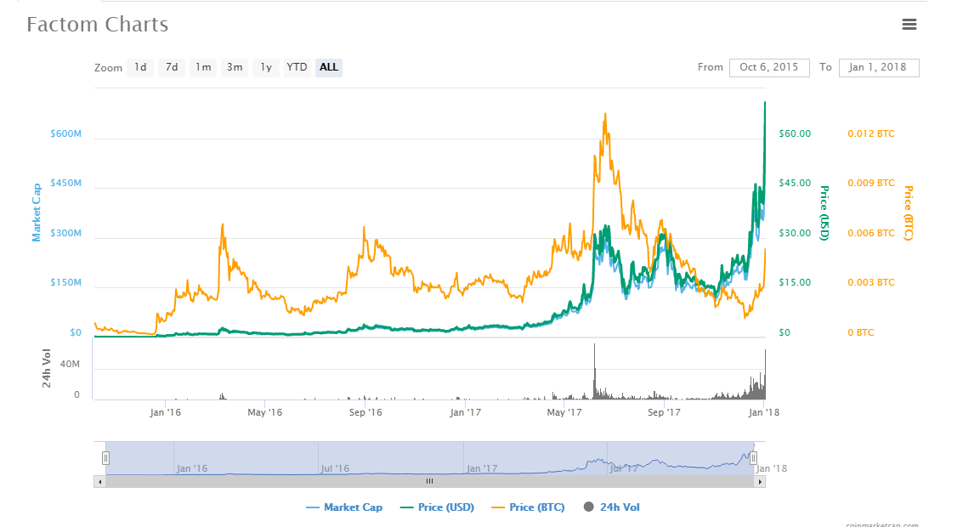Click the Jan '16 x-axis label
The image size is (980, 527).
[x=166, y=412]
